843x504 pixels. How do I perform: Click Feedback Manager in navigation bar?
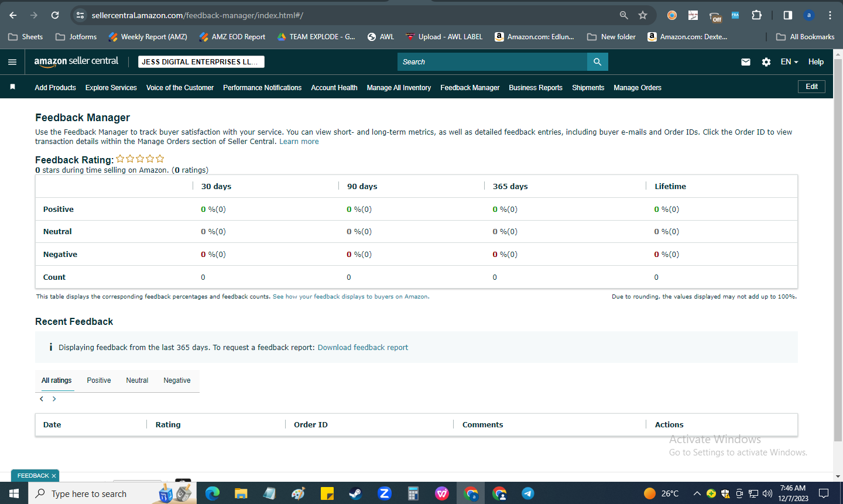tap(470, 88)
